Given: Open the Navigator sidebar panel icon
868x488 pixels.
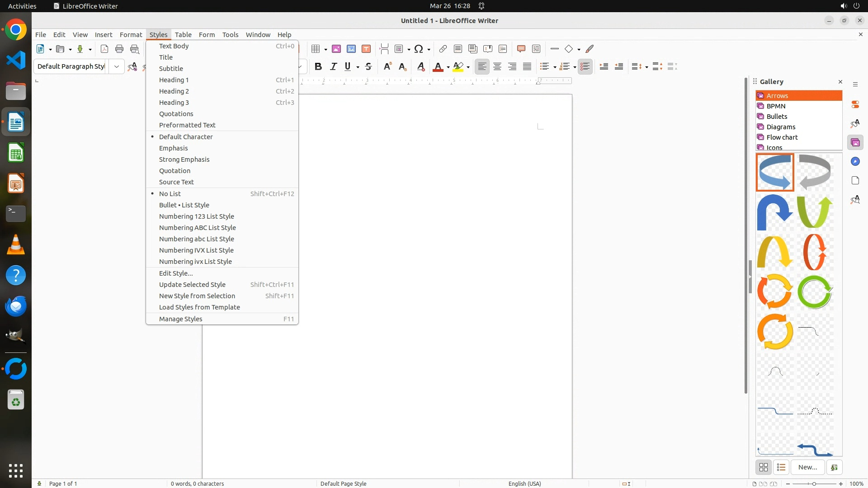Looking at the screenshot, I should 855,162.
